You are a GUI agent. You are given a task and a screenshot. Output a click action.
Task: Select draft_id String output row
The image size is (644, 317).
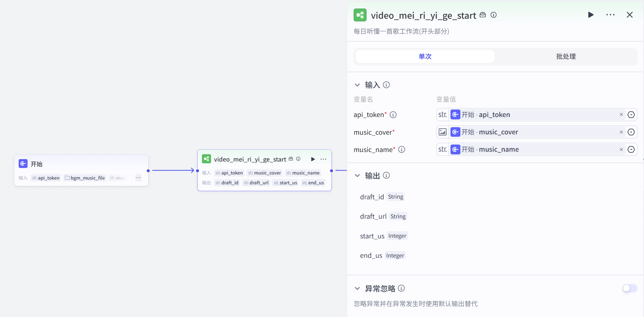pyautogui.click(x=382, y=197)
